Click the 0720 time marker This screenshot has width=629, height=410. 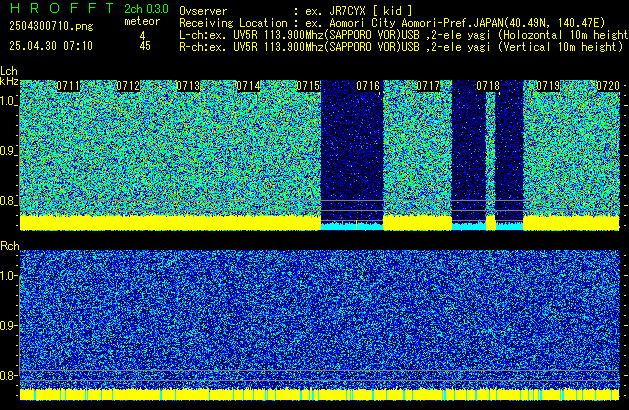pos(608,86)
